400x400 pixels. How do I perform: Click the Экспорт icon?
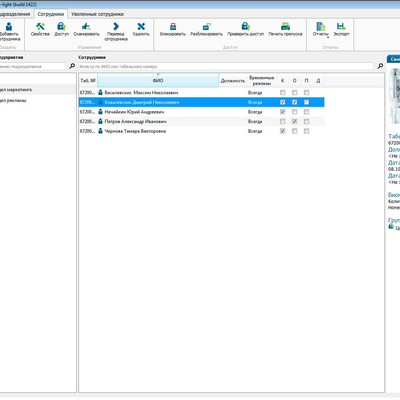341,26
